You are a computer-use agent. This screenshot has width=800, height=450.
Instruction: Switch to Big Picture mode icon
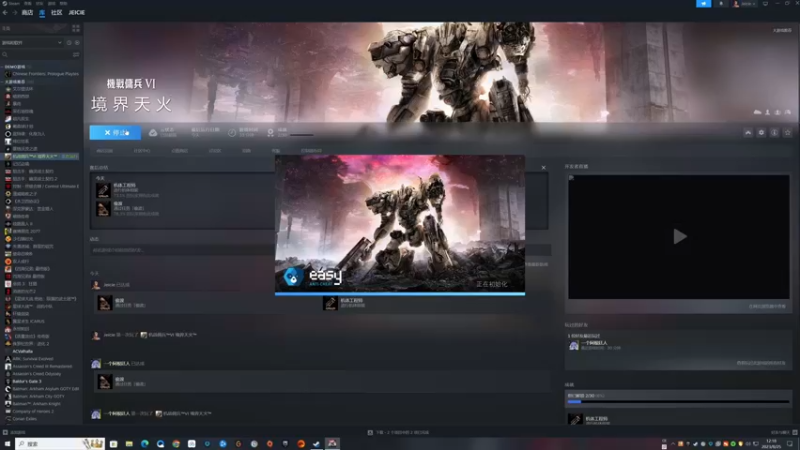tap(765, 4)
